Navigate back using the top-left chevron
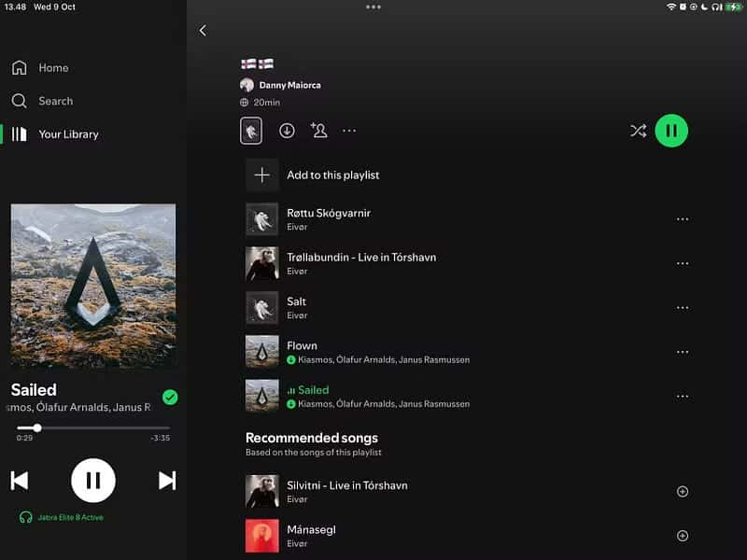Viewport: 747px width, 560px height. pyautogui.click(x=203, y=30)
